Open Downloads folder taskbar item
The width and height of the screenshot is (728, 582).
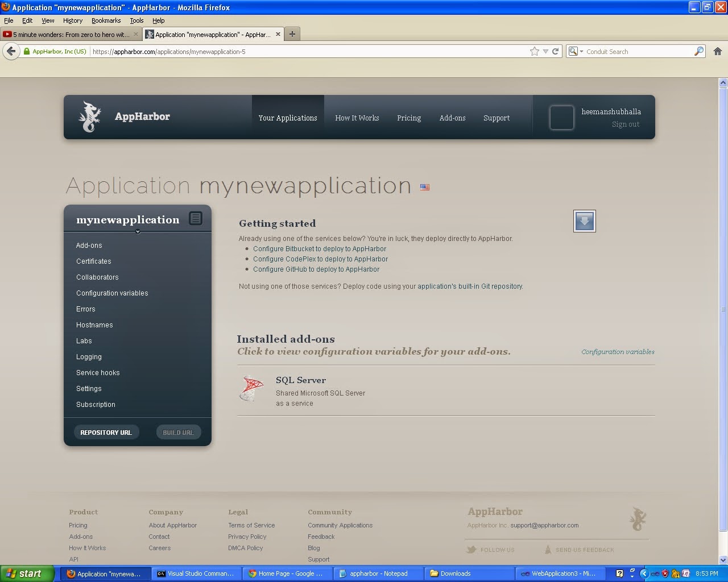click(469, 573)
